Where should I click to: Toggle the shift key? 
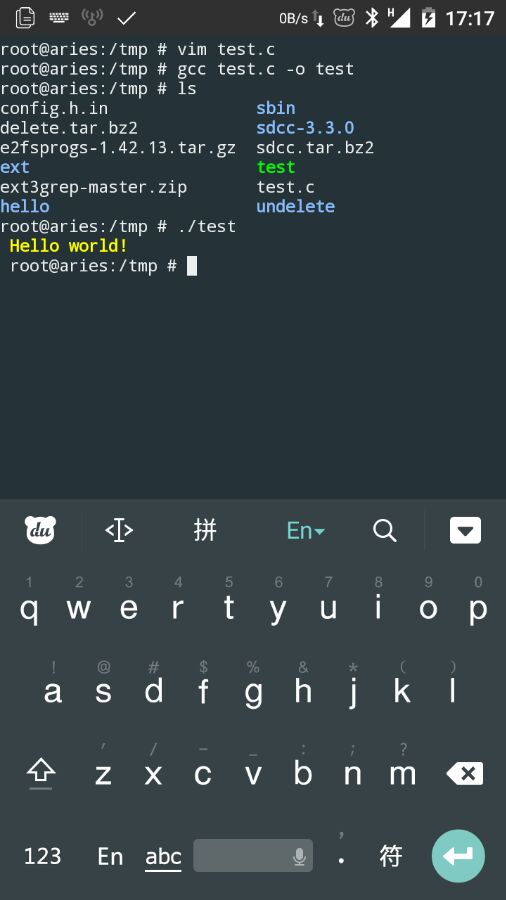click(41, 773)
